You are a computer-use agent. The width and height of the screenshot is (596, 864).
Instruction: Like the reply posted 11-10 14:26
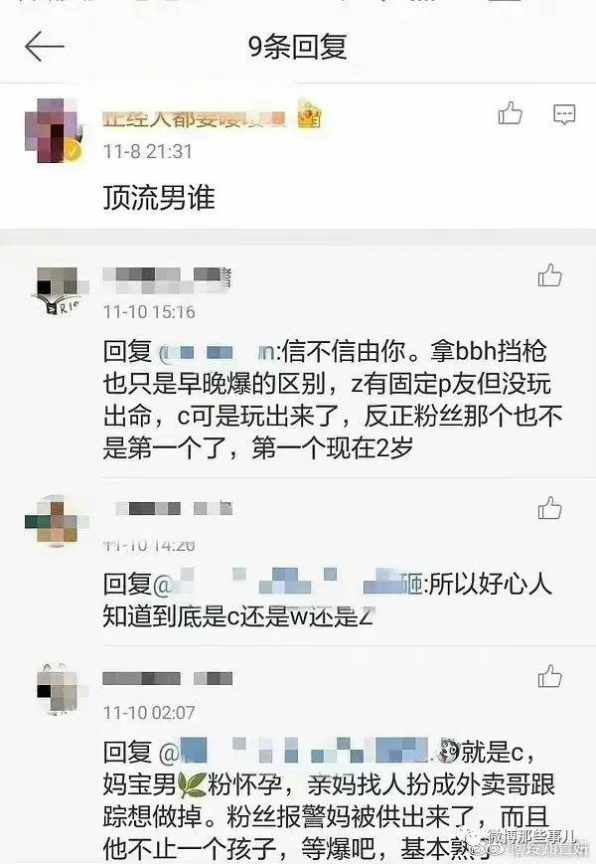point(550,508)
